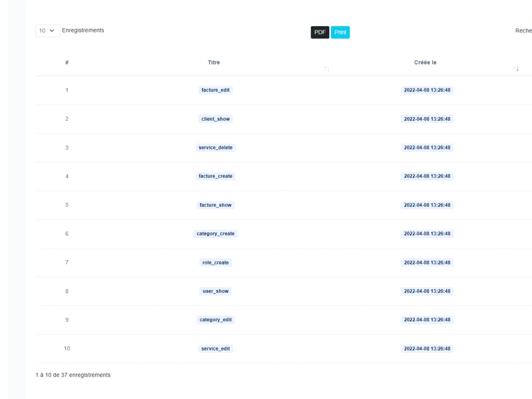The height and width of the screenshot is (399, 532).
Task: Sort by Créée le column arrows icon
Action: pos(516,69)
